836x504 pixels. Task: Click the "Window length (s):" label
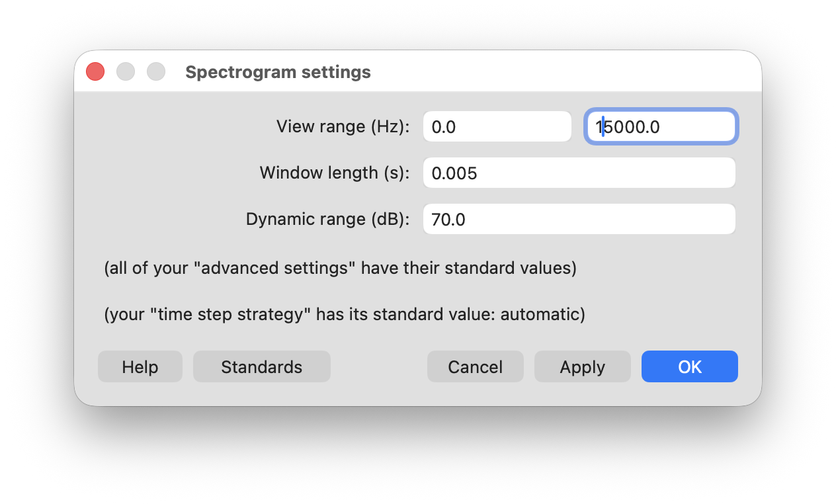click(335, 173)
